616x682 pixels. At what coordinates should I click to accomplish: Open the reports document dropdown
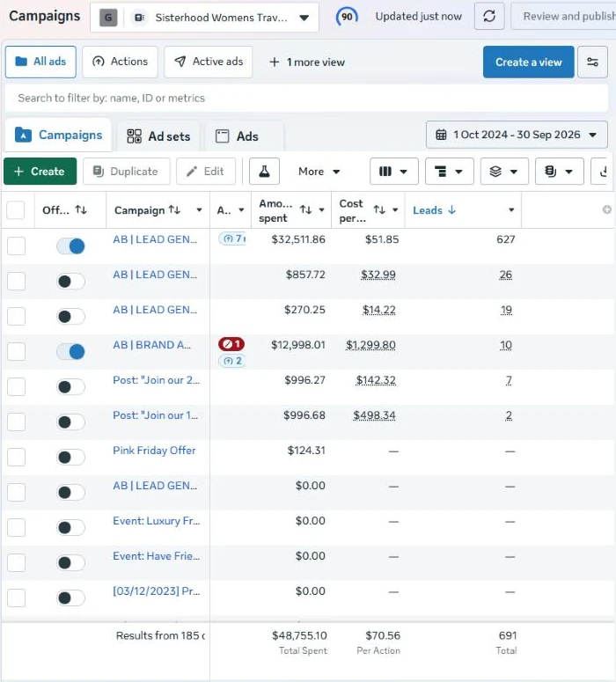tap(560, 172)
